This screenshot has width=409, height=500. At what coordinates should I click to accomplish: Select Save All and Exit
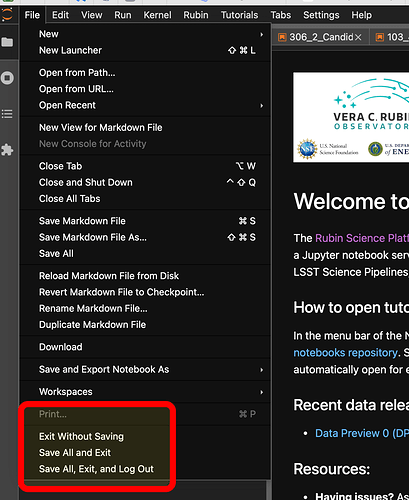click(75, 453)
